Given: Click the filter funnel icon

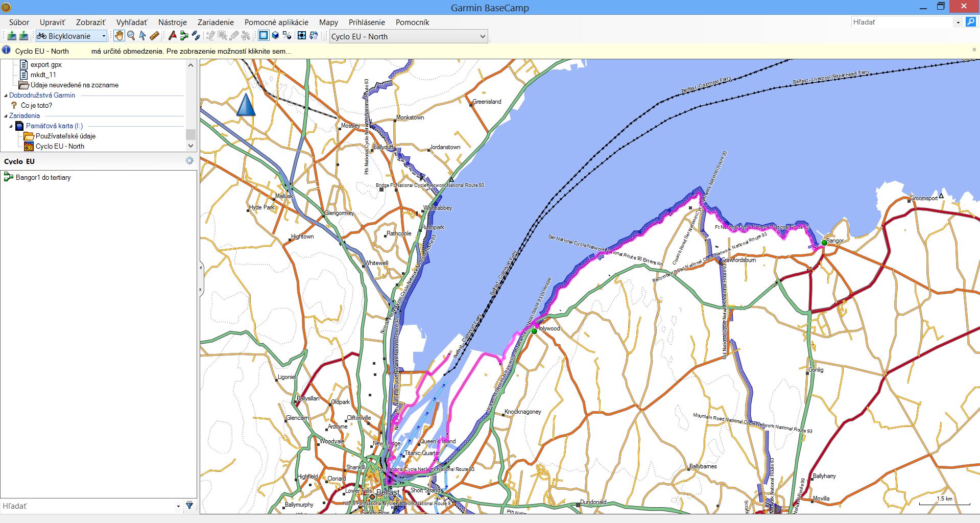Looking at the screenshot, I should click(x=189, y=506).
